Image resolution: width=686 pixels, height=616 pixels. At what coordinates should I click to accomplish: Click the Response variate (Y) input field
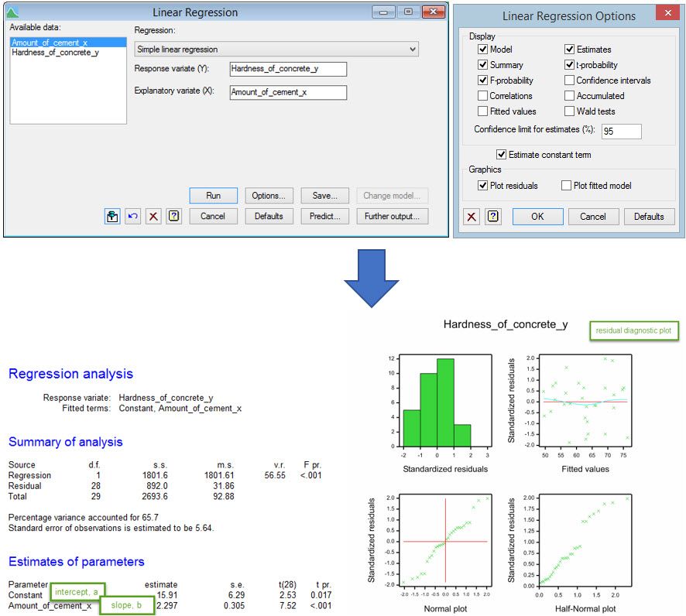pos(288,70)
